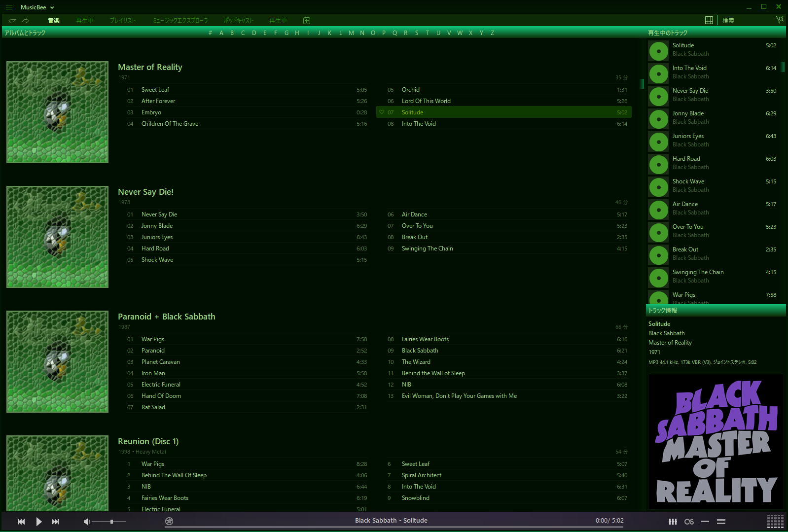The width and height of the screenshot is (788, 532).
Task: Open the アルバムとトラック panel header menu
Action: point(25,33)
